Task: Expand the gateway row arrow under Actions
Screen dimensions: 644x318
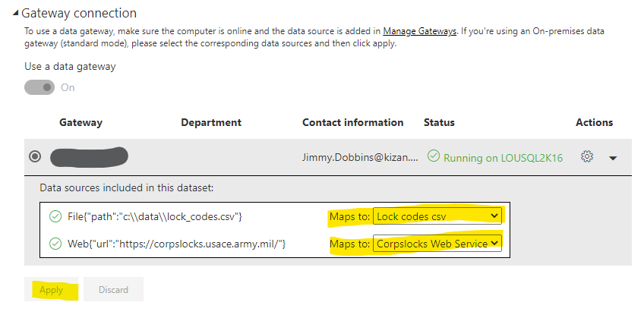Action: point(613,158)
